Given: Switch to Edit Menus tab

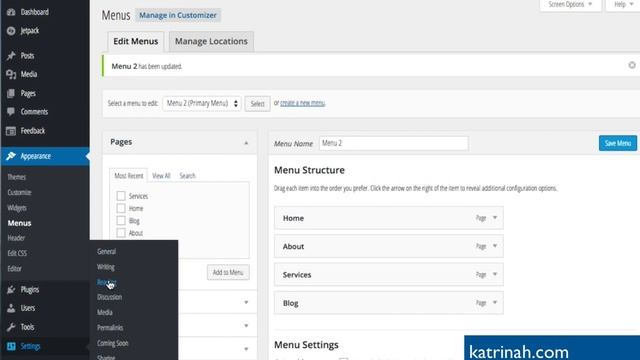Looking at the screenshot, I should point(136,41).
